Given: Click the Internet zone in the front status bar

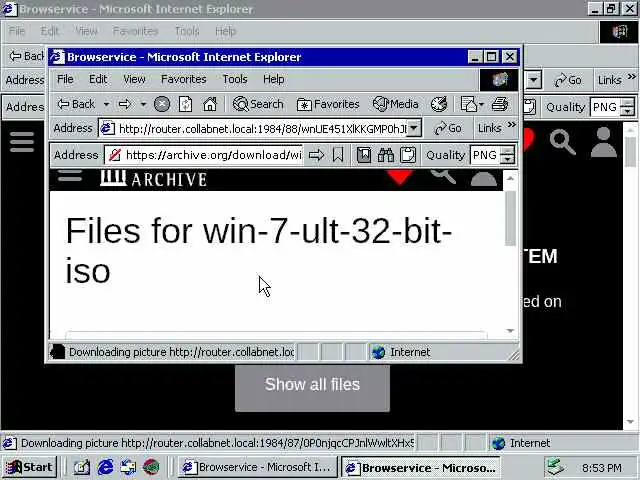Looking at the screenshot, I should click(401, 352).
